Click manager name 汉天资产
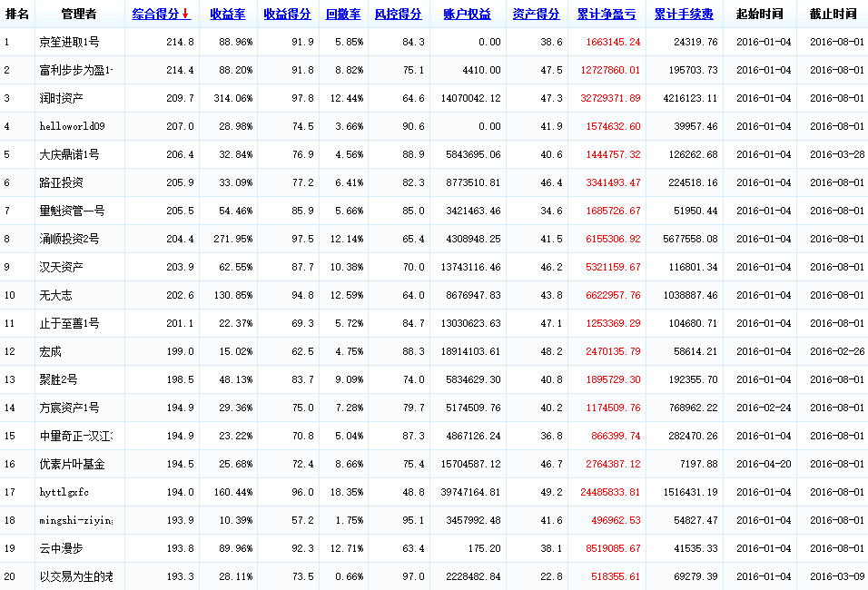Image resolution: width=868 pixels, height=590 pixels. click(x=61, y=268)
